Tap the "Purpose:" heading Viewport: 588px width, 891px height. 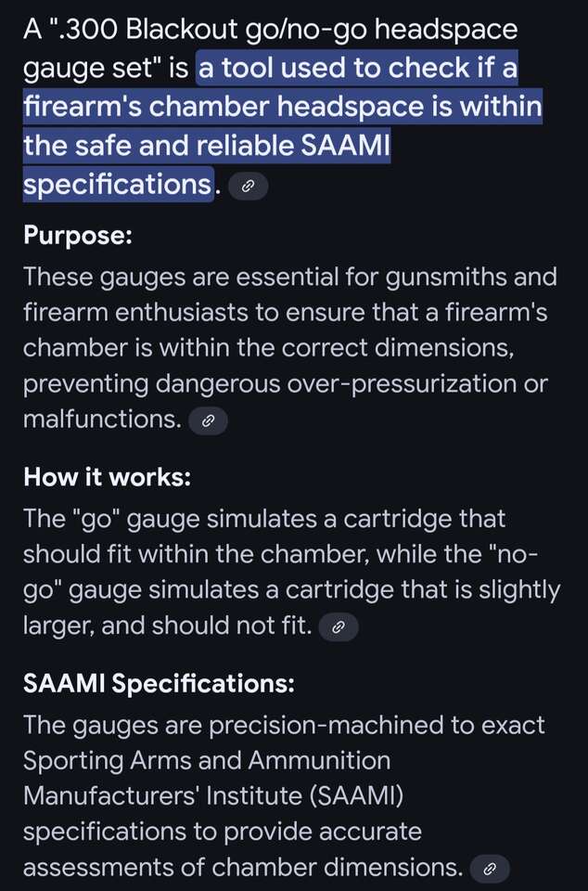pos(78,235)
